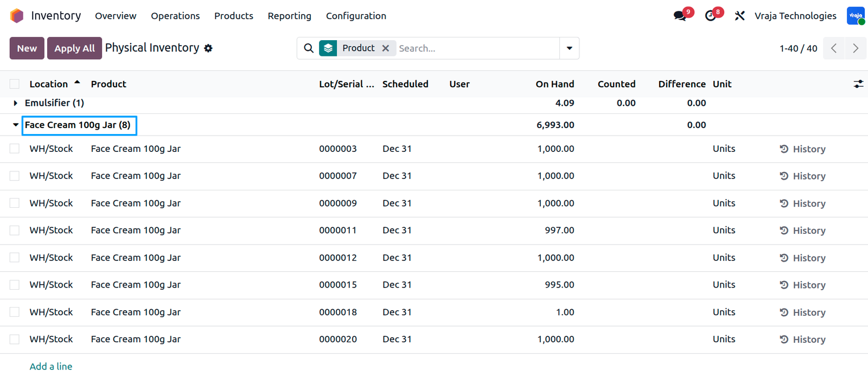The height and width of the screenshot is (377, 868).
Task: Sort by the Unit column header
Action: pos(722,84)
